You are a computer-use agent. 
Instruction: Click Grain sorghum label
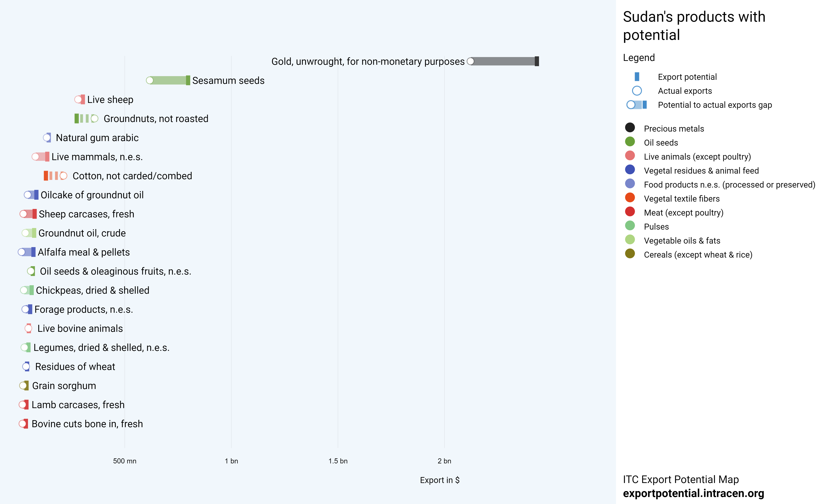point(64,386)
